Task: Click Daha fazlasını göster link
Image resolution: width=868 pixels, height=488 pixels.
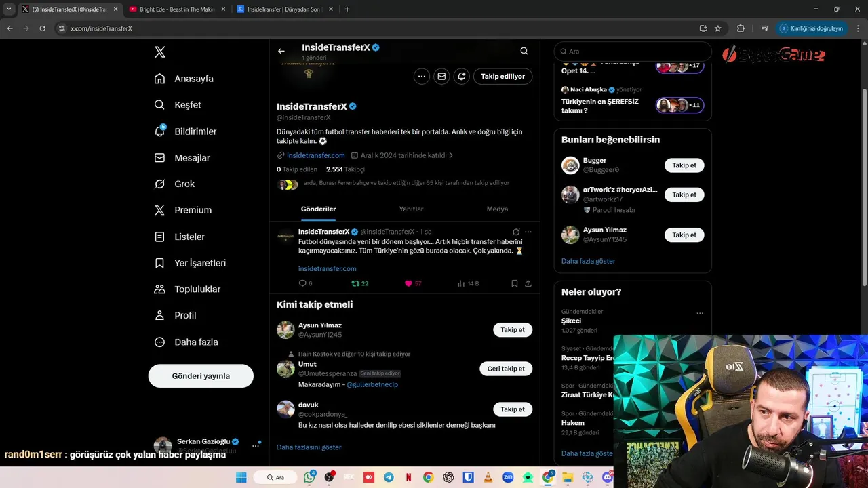Action: 309,447
